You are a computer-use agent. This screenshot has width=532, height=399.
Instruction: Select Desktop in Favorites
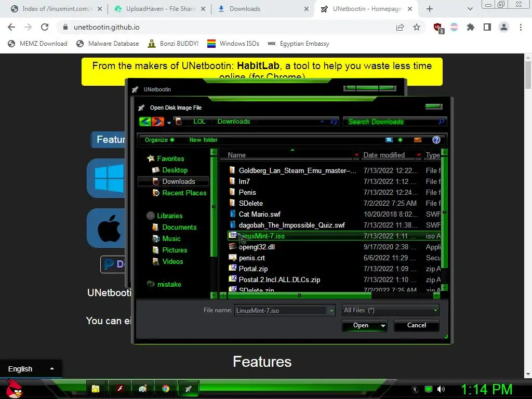[175, 170]
